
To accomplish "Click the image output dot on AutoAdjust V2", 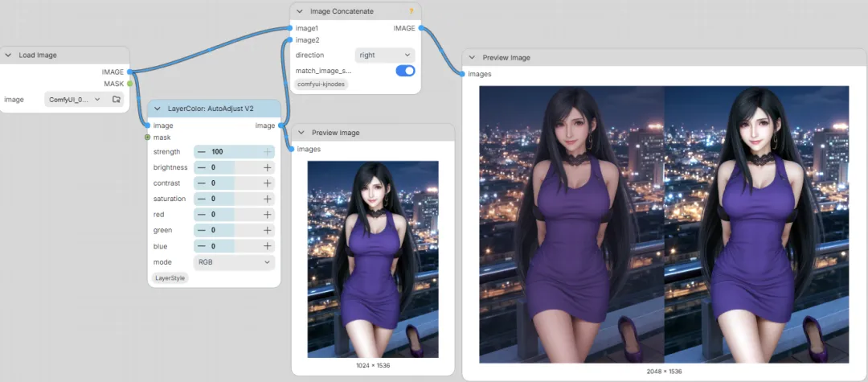I will point(280,125).
